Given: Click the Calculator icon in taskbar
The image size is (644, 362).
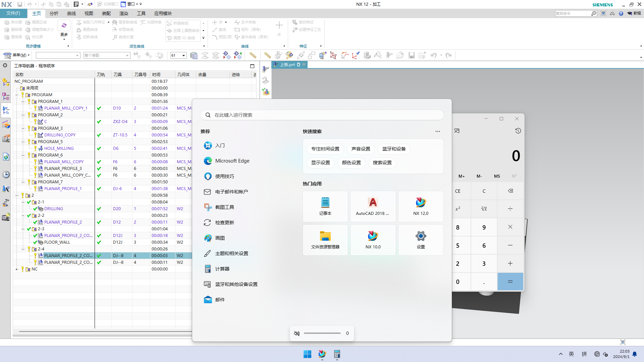Looking at the screenshot, I should click(337, 354).
